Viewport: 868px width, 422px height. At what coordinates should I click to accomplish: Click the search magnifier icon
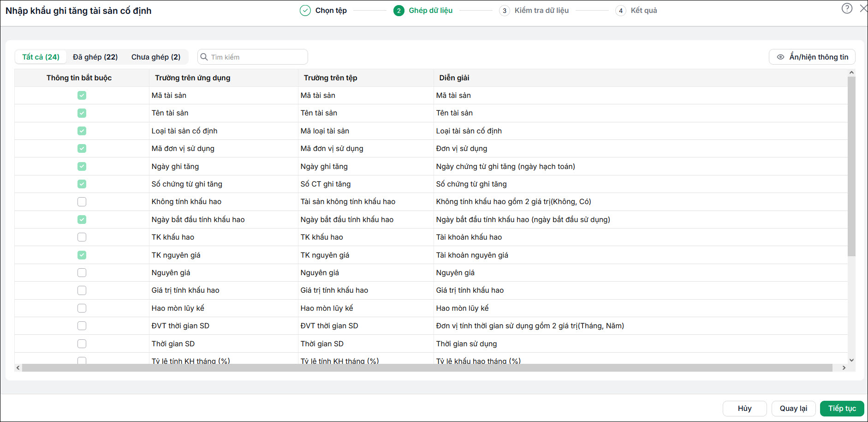click(204, 57)
